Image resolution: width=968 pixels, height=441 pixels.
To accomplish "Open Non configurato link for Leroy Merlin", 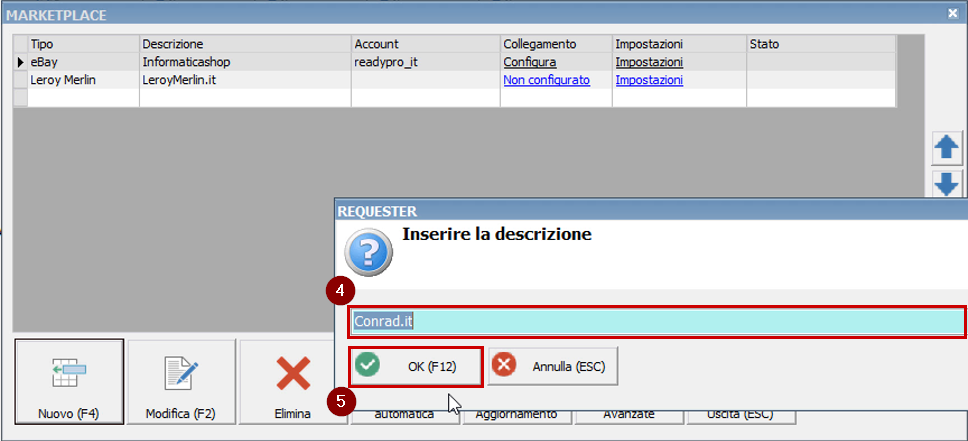I will click(x=546, y=80).
